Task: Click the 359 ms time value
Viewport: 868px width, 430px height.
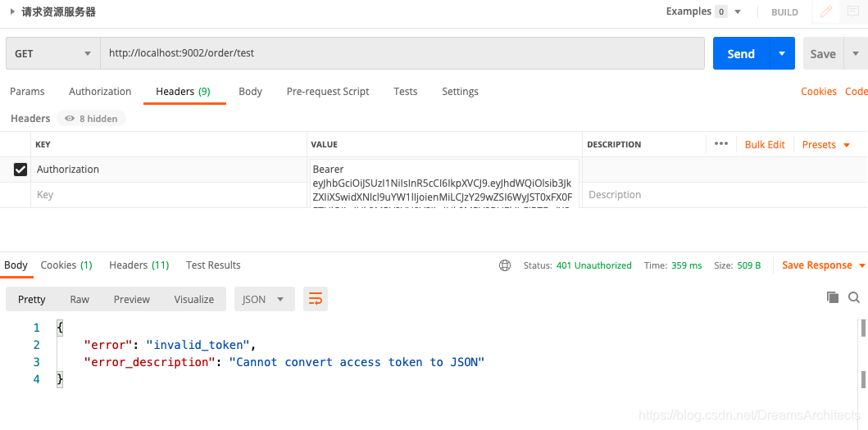Action: coord(686,265)
